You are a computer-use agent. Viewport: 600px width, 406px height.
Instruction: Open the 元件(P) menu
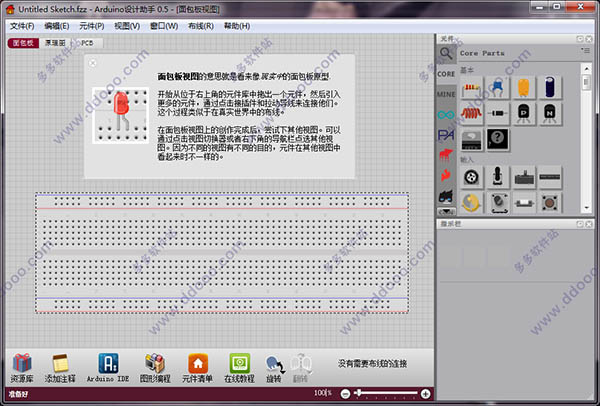click(x=91, y=26)
